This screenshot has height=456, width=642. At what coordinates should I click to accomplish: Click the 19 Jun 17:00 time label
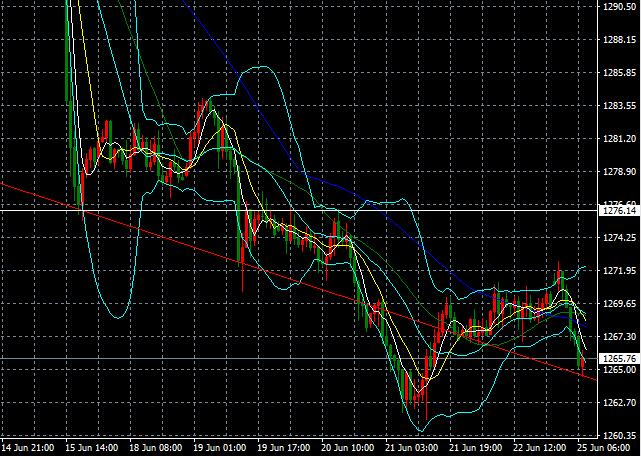[x=284, y=448]
